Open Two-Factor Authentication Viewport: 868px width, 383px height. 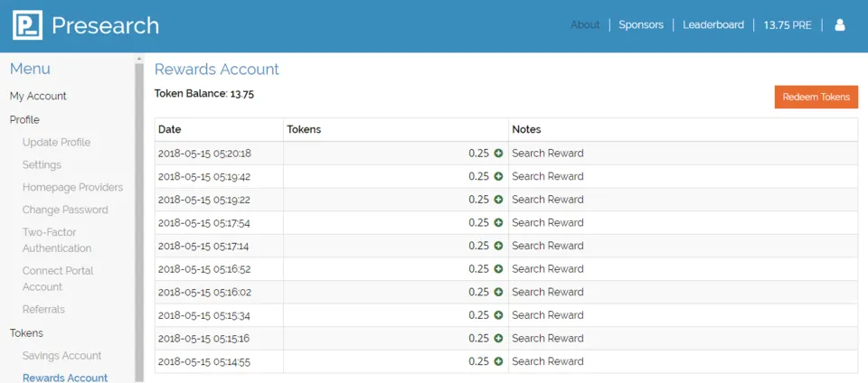[57, 240]
